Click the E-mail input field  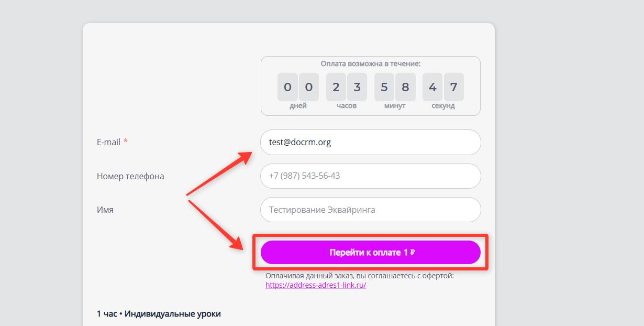pyautogui.click(x=370, y=142)
